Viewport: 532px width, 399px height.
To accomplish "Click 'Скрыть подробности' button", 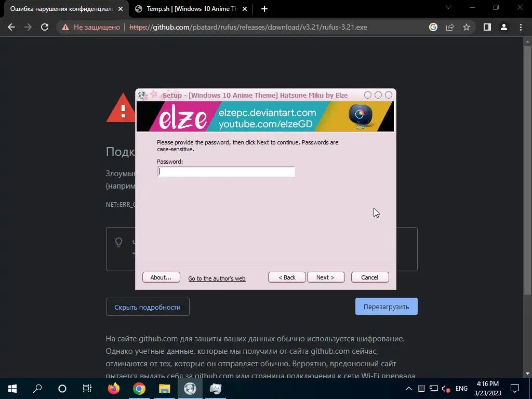I will pyautogui.click(x=148, y=307).
